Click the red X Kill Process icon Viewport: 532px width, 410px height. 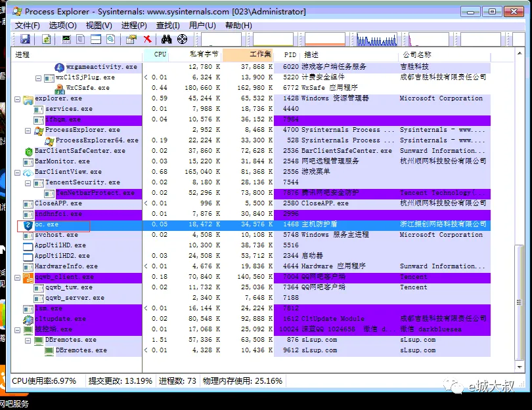pos(147,39)
